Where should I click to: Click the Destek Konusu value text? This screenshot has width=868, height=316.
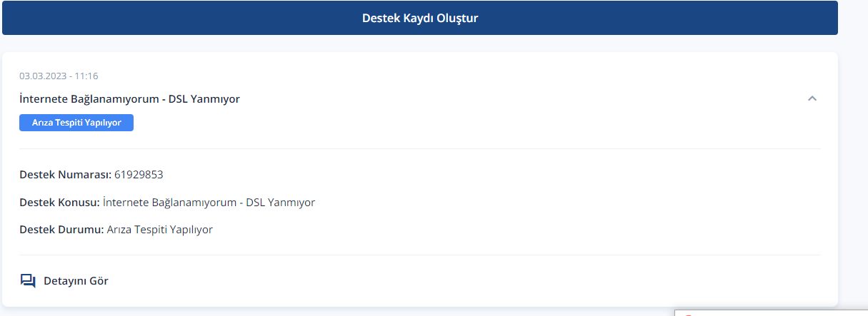209,203
